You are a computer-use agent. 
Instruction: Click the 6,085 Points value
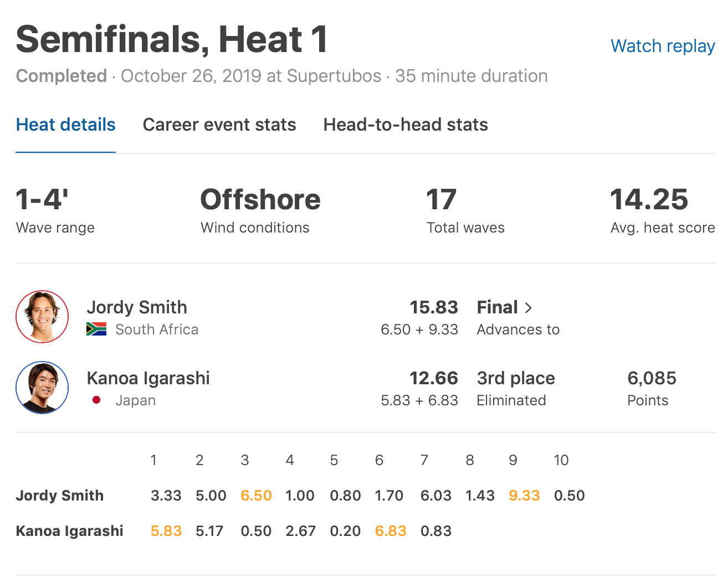[652, 378]
